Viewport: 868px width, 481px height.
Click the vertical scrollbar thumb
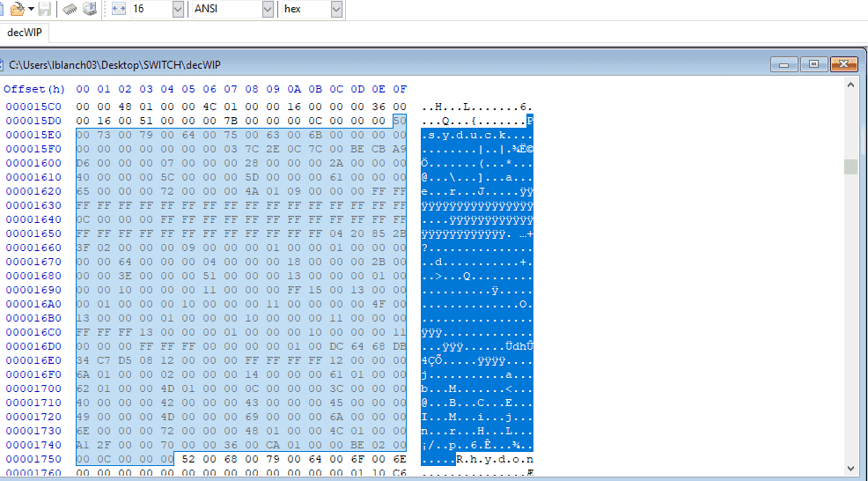[x=851, y=166]
